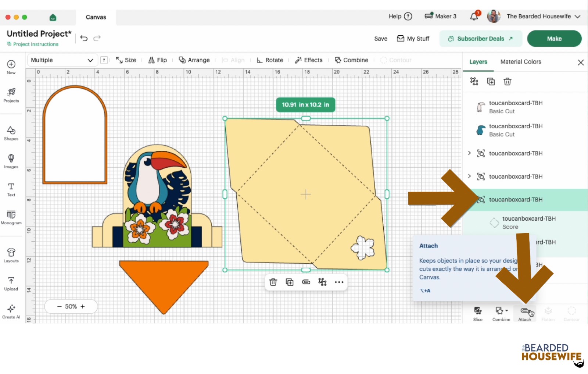Open the Rotate menu in toolbar
The height and width of the screenshot is (374, 588).
[x=270, y=60]
